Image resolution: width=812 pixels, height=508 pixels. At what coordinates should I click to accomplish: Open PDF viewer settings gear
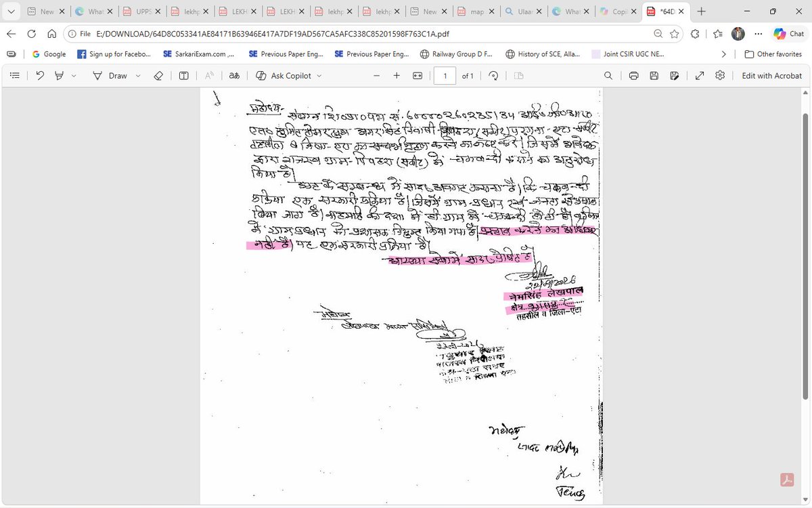(720, 76)
